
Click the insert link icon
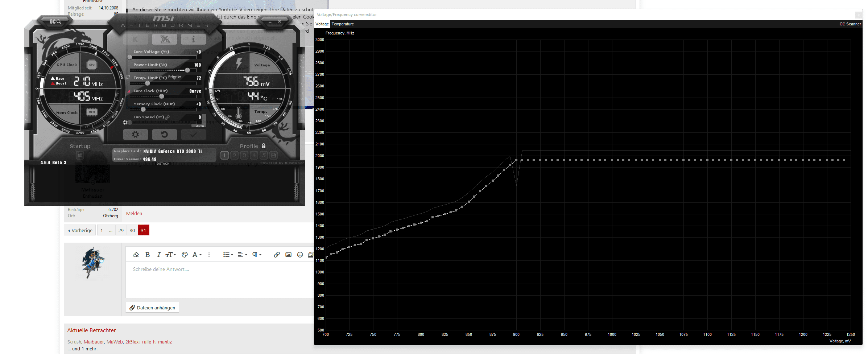(x=277, y=255)
